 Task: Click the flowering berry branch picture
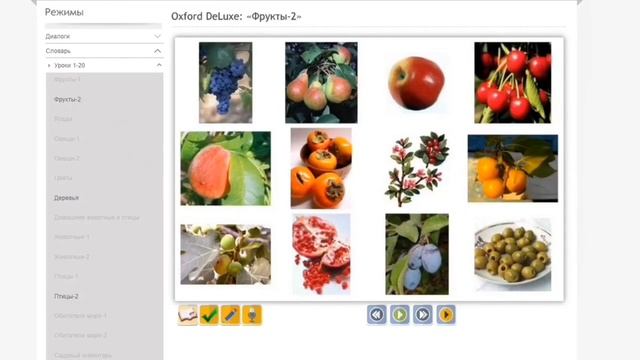417,169
